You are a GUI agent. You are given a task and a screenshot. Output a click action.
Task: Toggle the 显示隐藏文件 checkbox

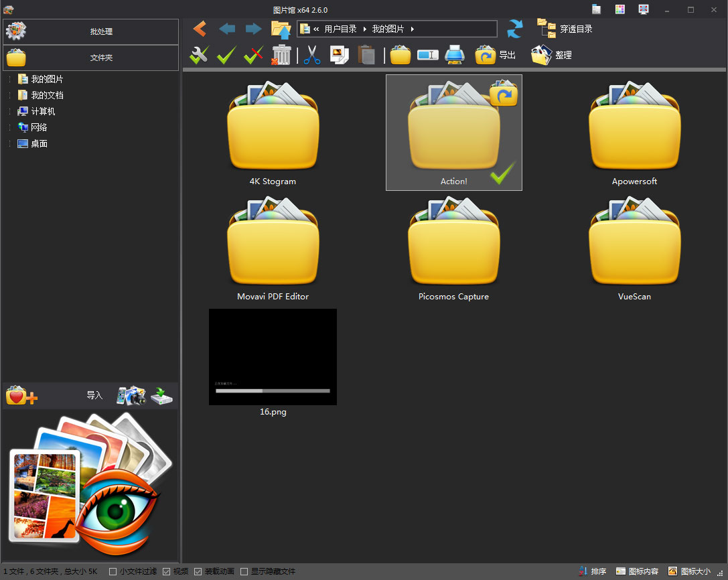coord(244,571)
